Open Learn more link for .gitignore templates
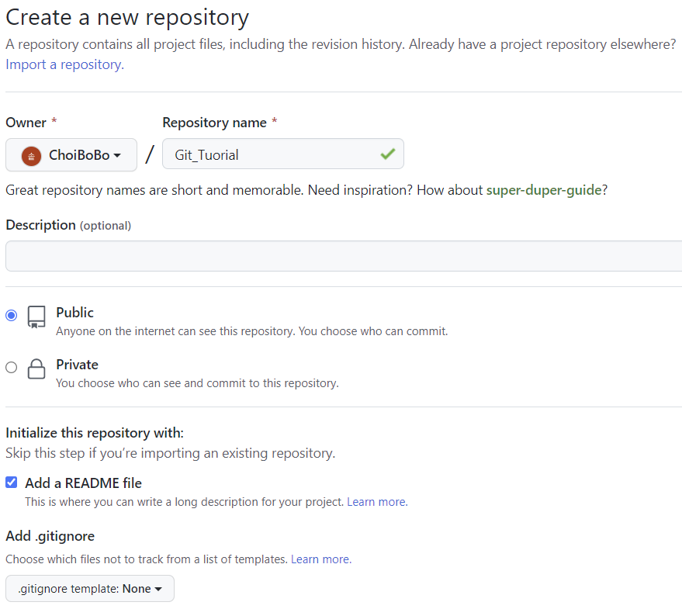 coord(321,559)
